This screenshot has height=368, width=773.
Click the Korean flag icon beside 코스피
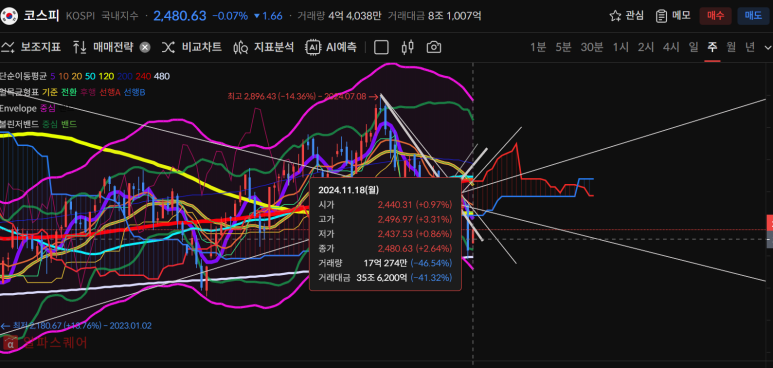(x=9, y=16)
